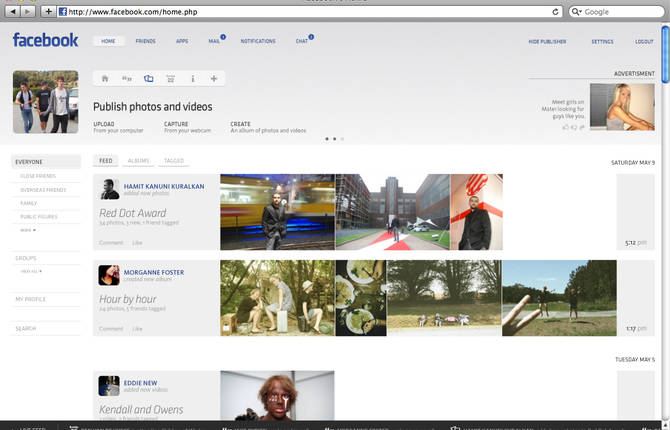Open Eddie New's profile name
The height and width of the screenshot is (430, 670).
[141, 383]
